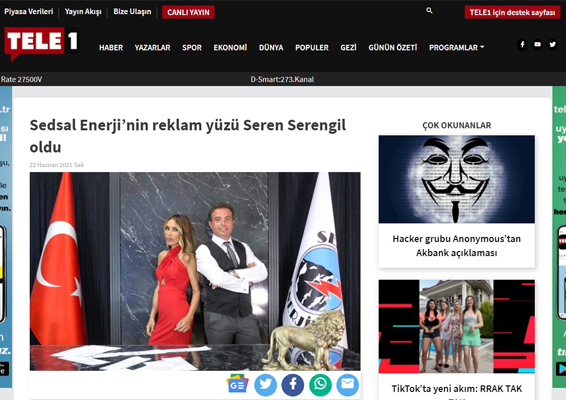Viewport: 566px width, 400px height.
Task: Select the EKONOMİ menu item
Action: pyautogui.click(x=230, y=48)
